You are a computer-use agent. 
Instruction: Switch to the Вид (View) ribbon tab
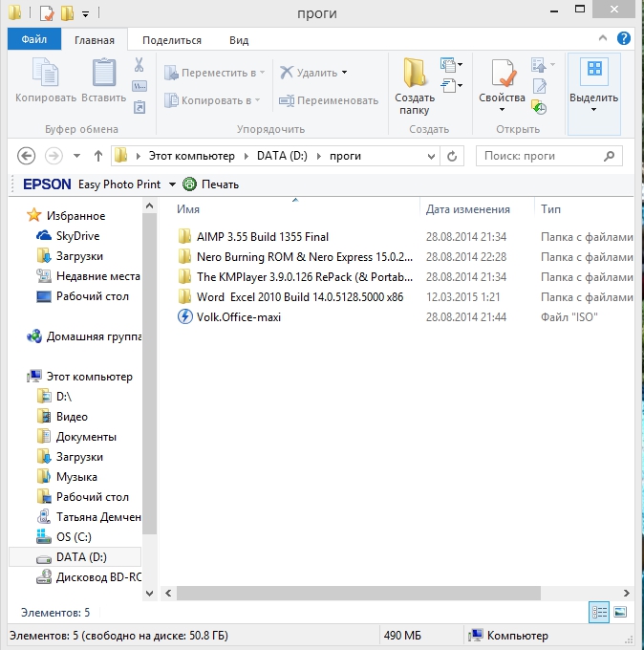[239, 40]
